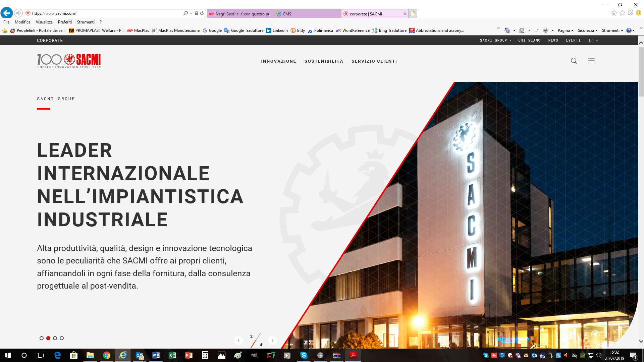Open the SOSTENIBILITÀ navigation link
644x362 pixels.
324,61
